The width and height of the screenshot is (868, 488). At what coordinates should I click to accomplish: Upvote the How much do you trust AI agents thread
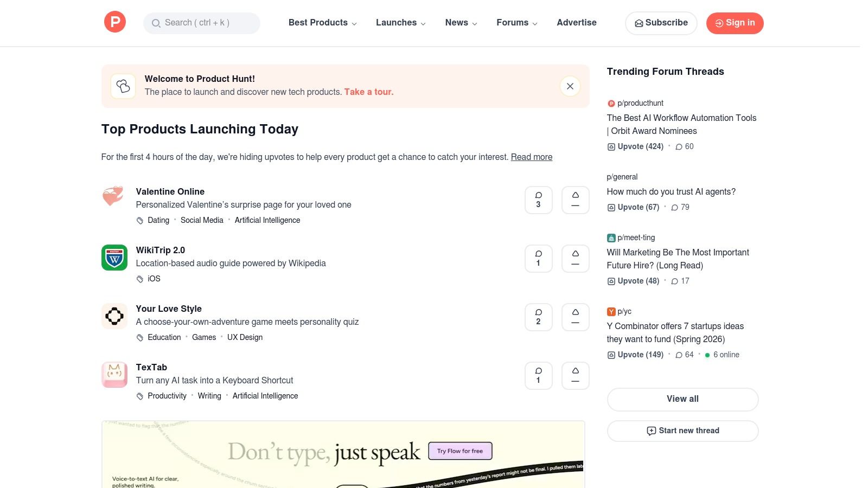633,207
